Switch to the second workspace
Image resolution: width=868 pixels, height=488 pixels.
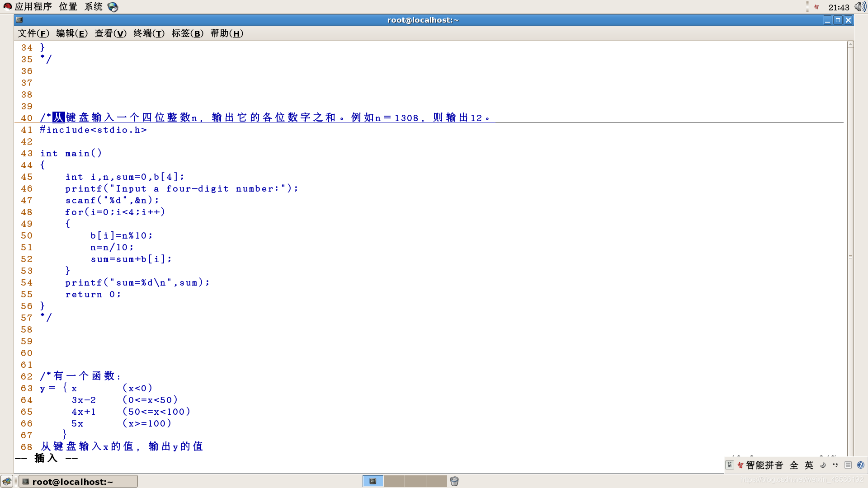pyautogui.click(x=394, y=481)
